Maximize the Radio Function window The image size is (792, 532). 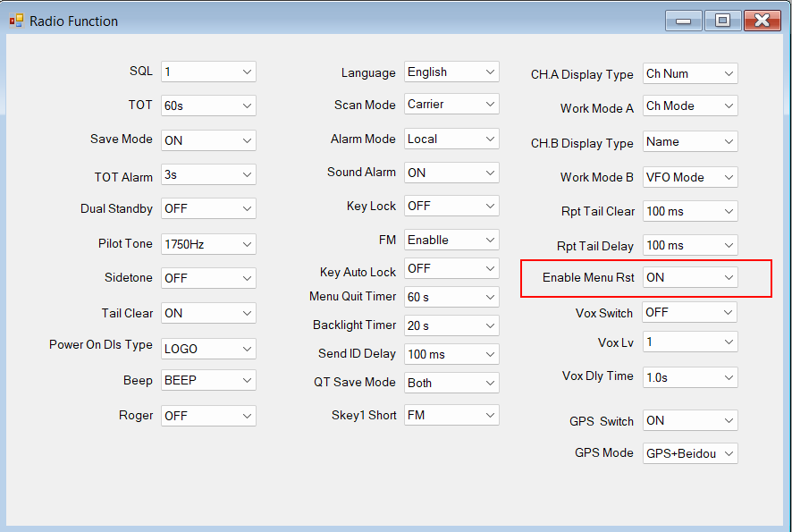[723, 21]
